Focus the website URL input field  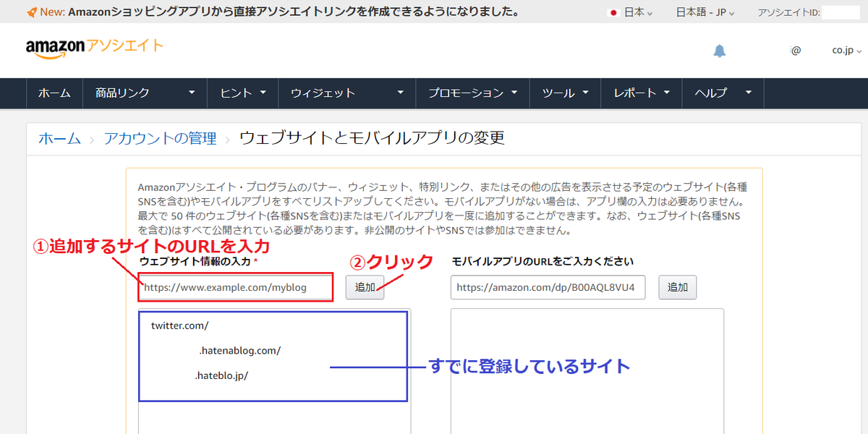(236, 287)
